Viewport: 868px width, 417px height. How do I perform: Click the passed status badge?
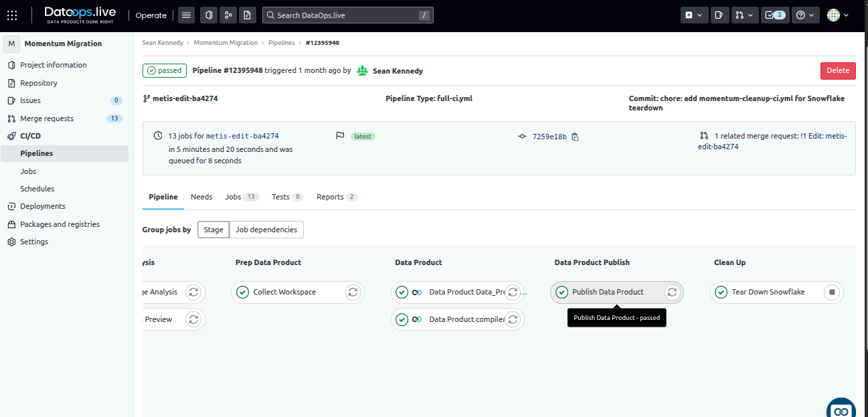[165, 70]
